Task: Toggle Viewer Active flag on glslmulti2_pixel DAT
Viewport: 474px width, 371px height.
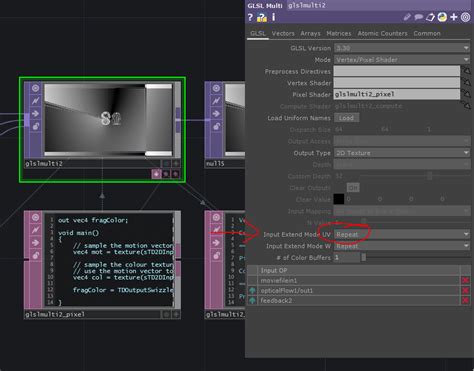Action: coord(36,217)
